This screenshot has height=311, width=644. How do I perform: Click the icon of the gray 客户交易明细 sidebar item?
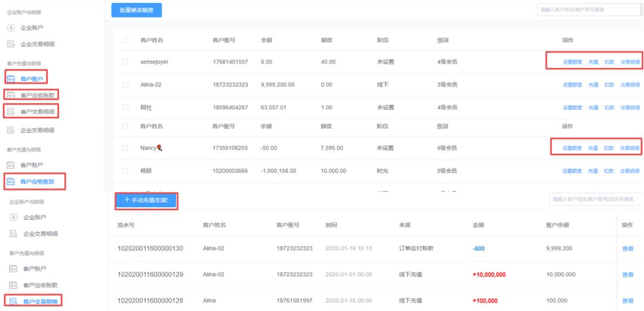11,111
